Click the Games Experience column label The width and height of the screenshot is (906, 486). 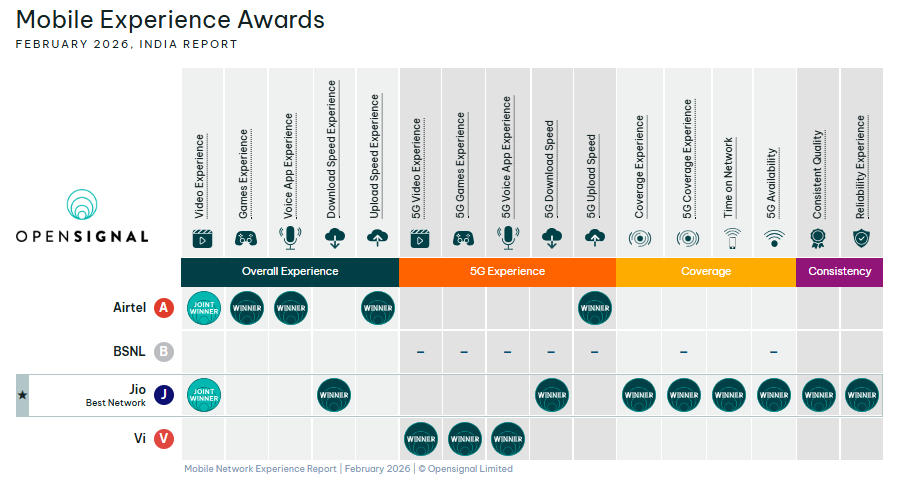(x=244, y=174)
